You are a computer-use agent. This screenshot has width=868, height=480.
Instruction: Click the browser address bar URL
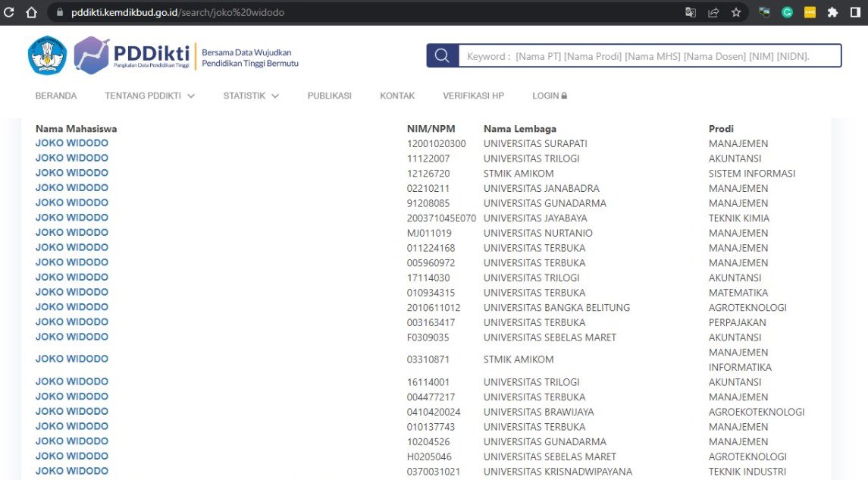(177, 12)
